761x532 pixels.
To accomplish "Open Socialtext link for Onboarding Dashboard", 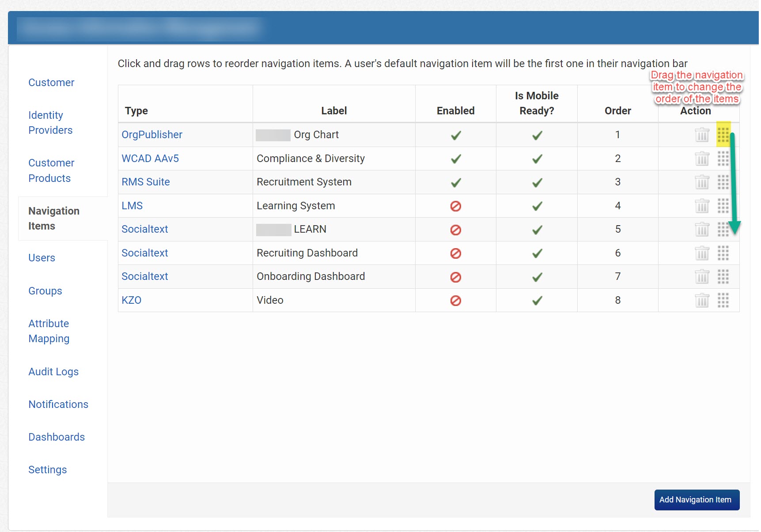I will [x=145, y=276].
